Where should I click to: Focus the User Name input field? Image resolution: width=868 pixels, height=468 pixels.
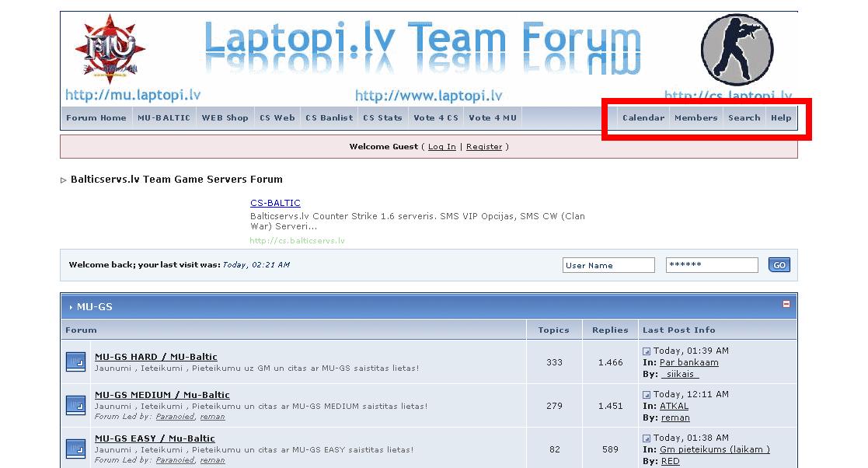608,265
